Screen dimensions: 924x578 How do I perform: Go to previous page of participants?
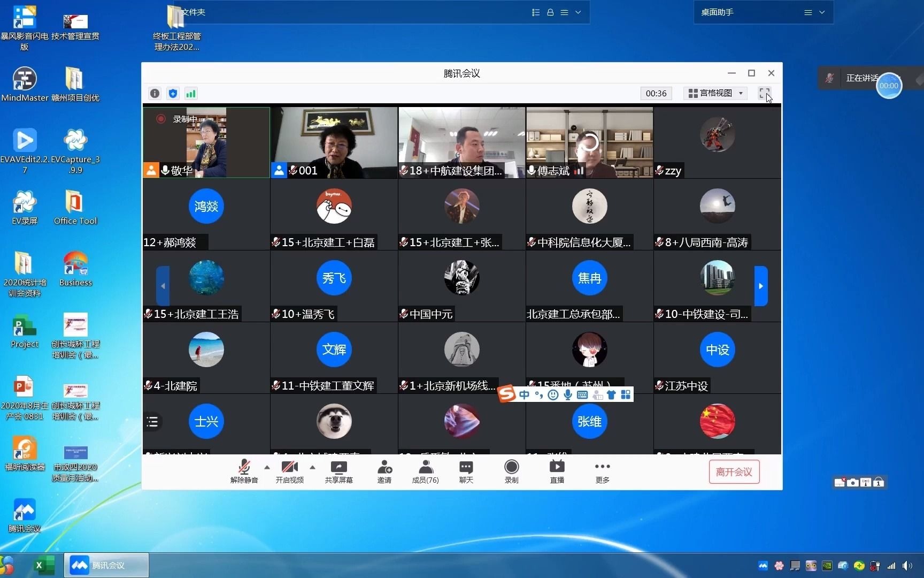tap(163, 286)
